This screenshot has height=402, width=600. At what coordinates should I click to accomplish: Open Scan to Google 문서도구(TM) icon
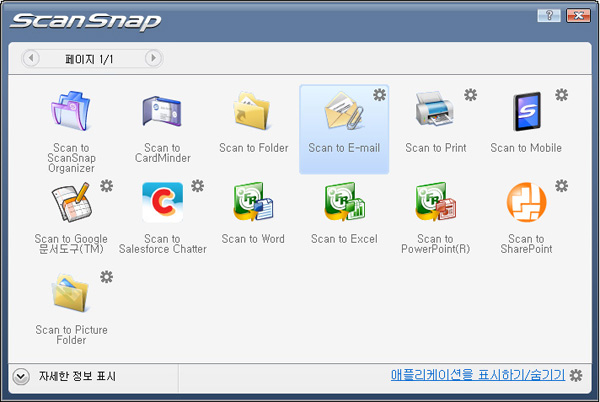tap(71, 202)
